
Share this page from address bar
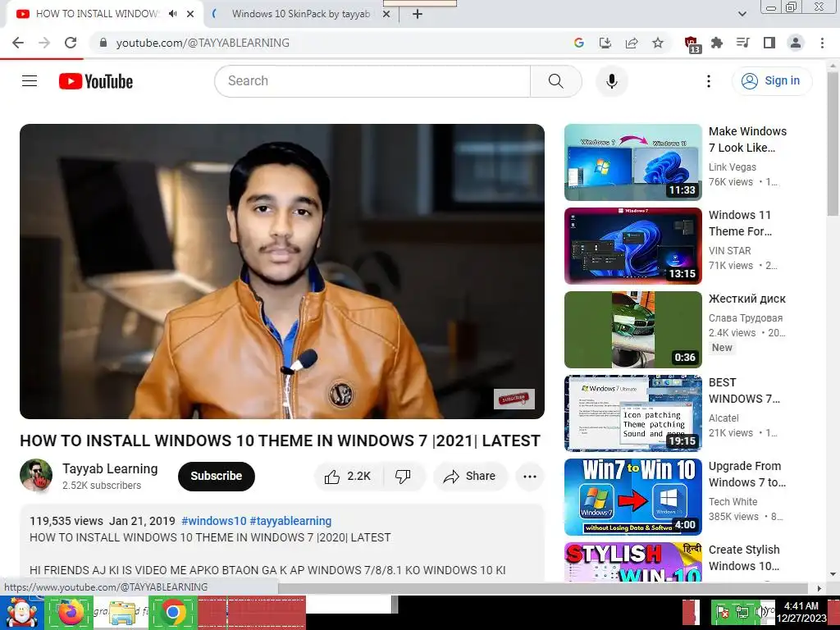(632, 43)
